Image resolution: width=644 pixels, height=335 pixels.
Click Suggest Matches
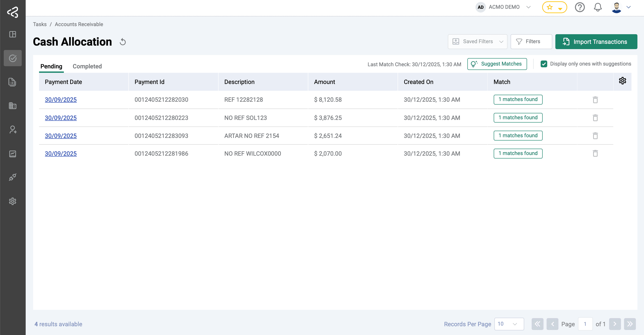[x=497, y=64]
